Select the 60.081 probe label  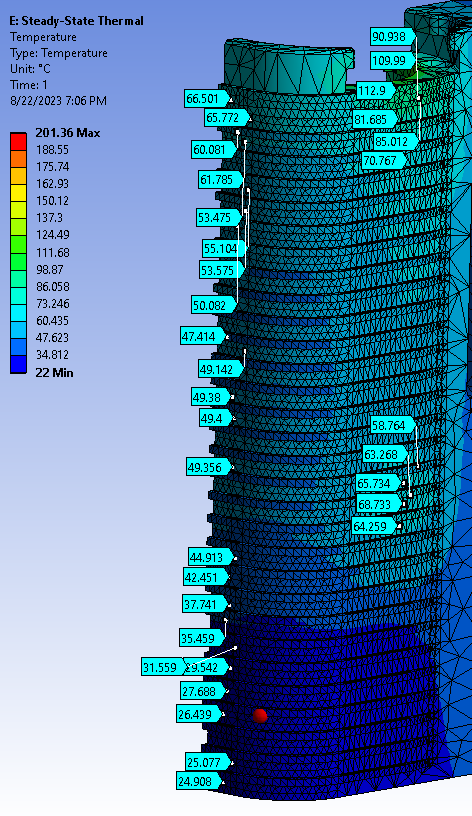214,150
